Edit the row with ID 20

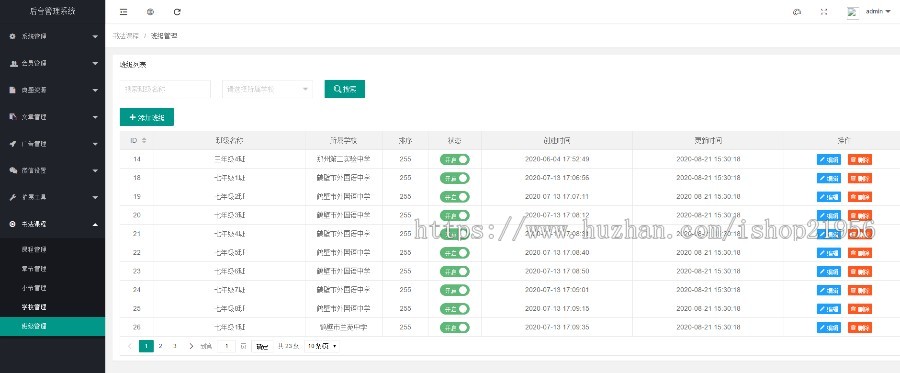coord(829,215)
